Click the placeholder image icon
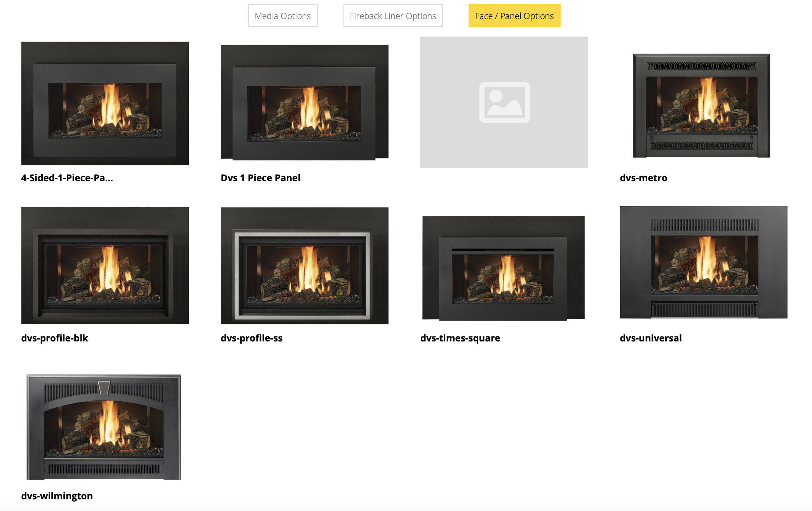This screenshot has width=812, height=511. pyautogui.click(x=504, y=102)
